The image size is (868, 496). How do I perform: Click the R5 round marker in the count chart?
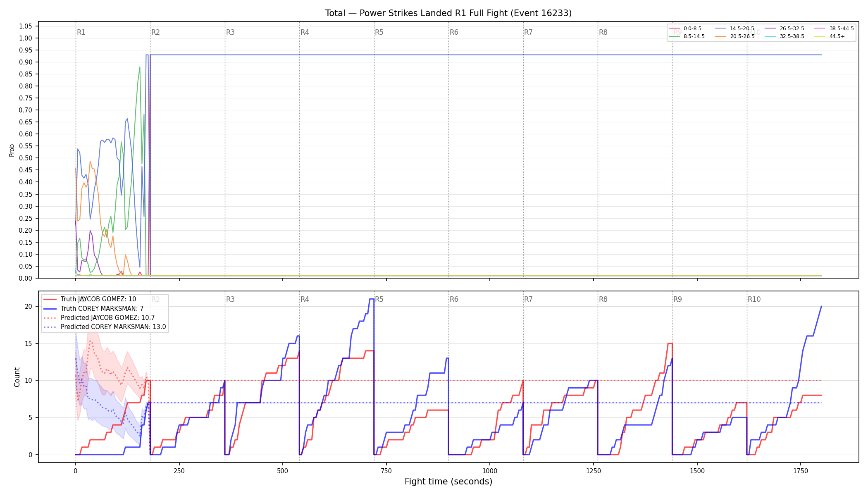click(x=379, y=299)
